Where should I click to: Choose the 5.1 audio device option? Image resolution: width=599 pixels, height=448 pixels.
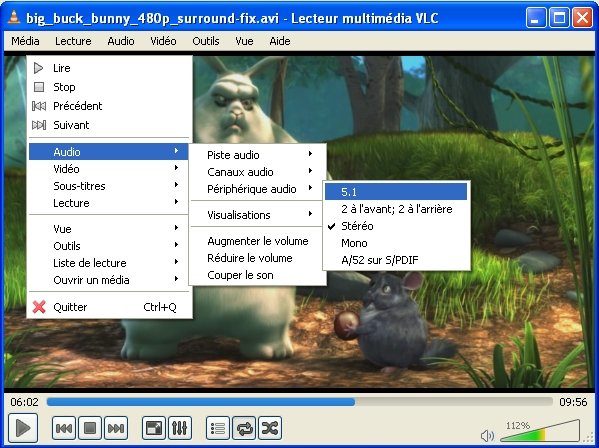[x=396, y=192]
